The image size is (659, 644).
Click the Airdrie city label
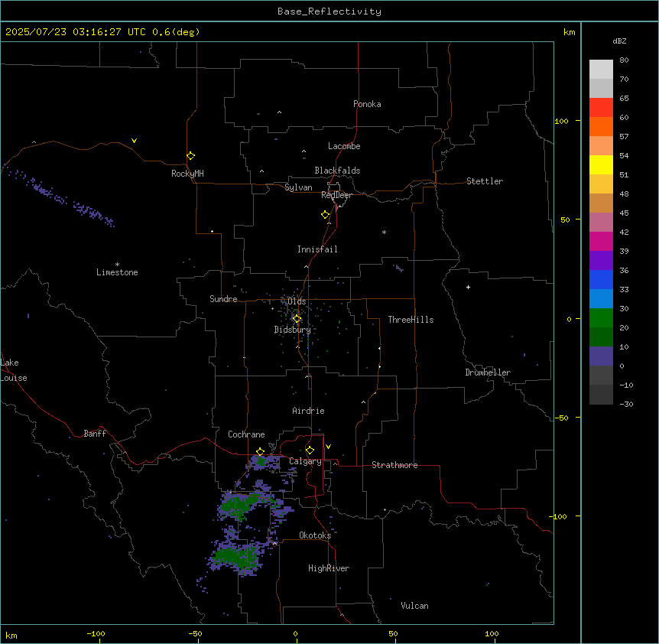(308, 411)
